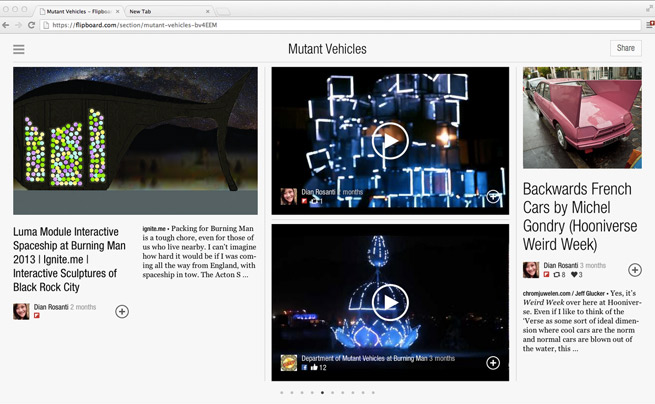Click the plus icon on blue cubes video

click(x=493, y=196)
